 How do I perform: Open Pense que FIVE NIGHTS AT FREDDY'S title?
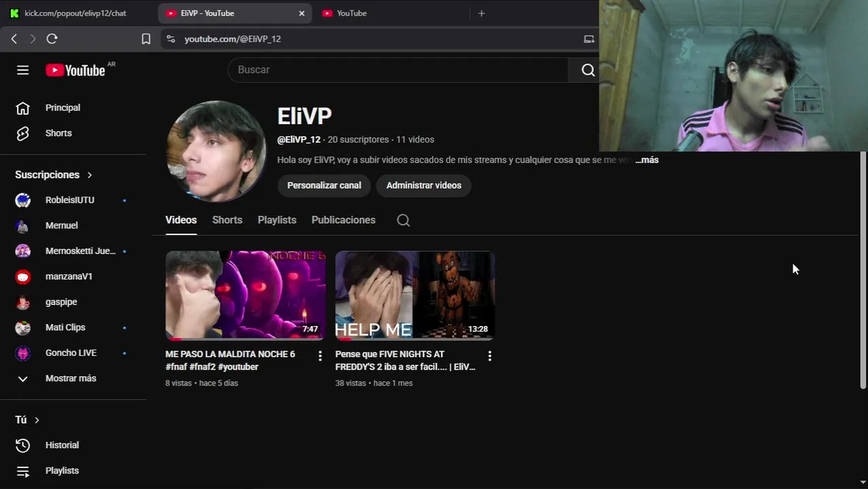(x=405, y=361)
